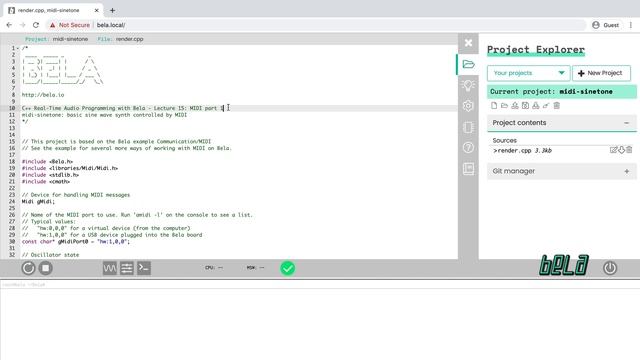Viewport: 640px width, 360px height.
Task: Click the '// Device for handling MIDI messages' comment
Action: coord(76,195)
